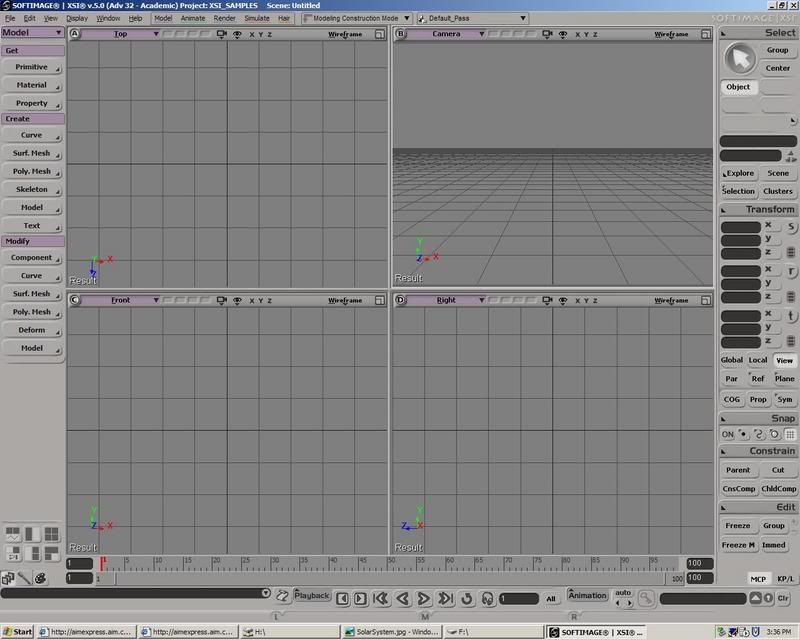Click the viewport letter D icon
800x640 pixels.
[401, 300]
